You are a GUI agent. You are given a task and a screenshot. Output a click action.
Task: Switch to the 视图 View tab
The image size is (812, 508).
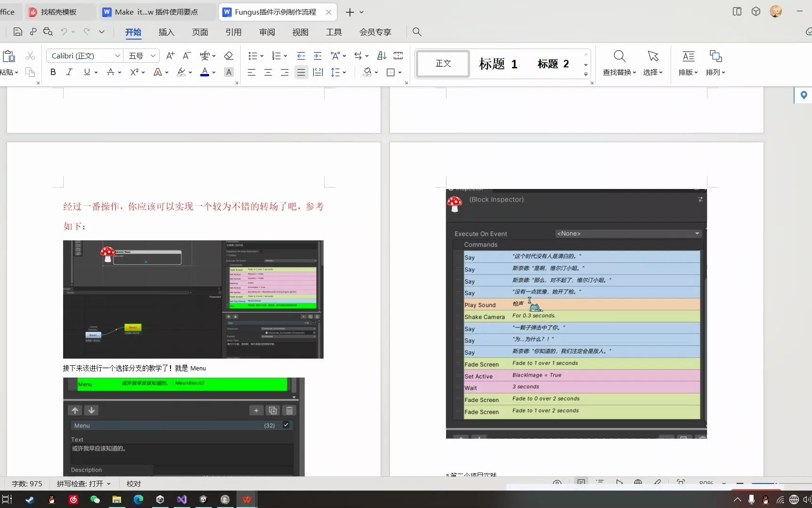coord(300,32)
